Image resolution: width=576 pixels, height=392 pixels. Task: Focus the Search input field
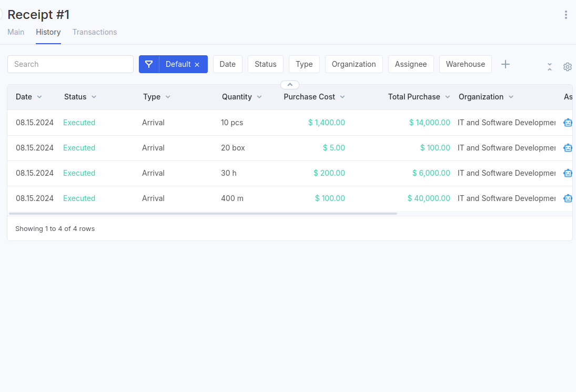click(70, 64)
